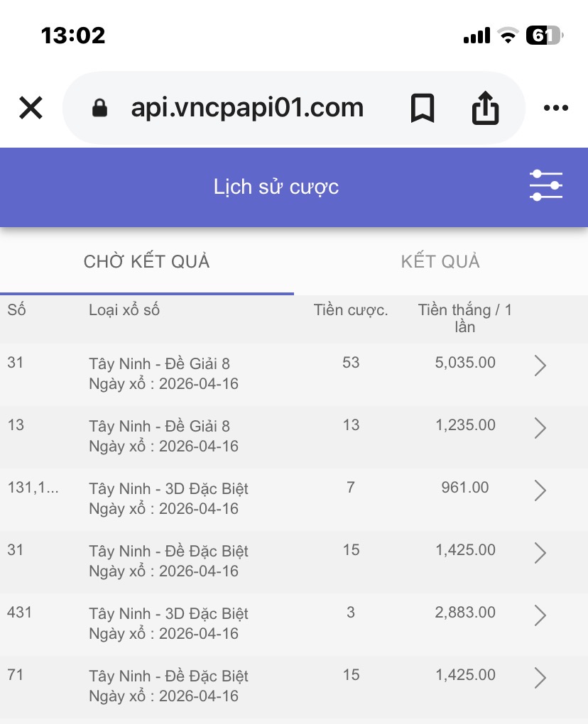This screenshot has height=724, width=588.
Task: Open the filter sliders icon in header
Action: (545, 186)
